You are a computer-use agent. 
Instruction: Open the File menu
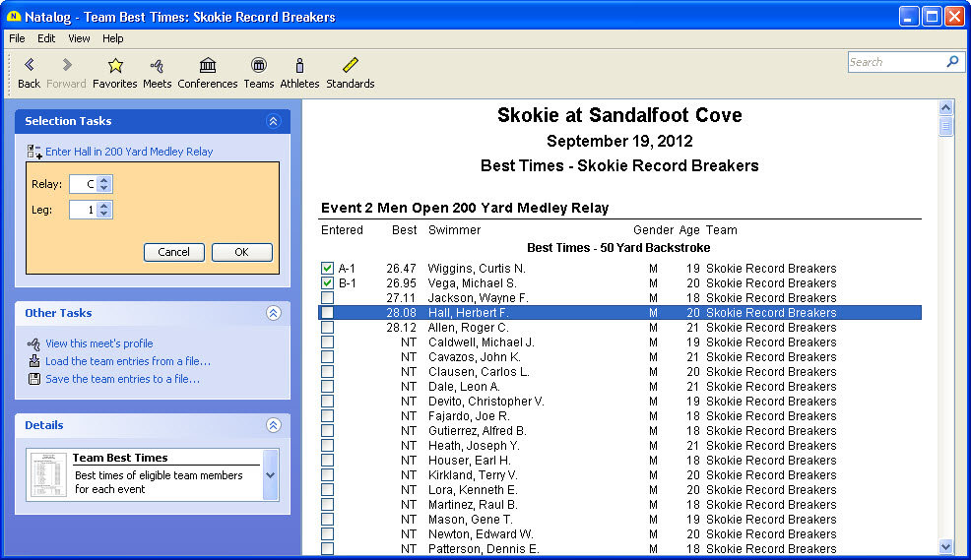tap(17, 38)
